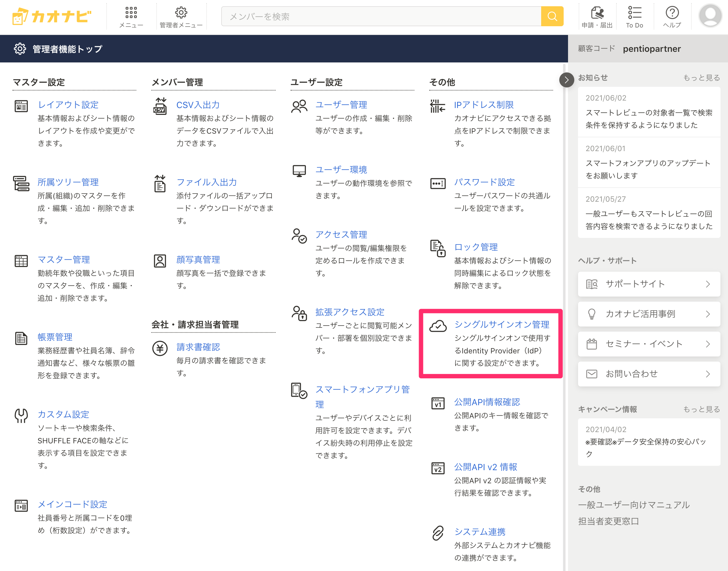
Task: Click the パスワード設定 icon
Action: (x=438, y=184)
